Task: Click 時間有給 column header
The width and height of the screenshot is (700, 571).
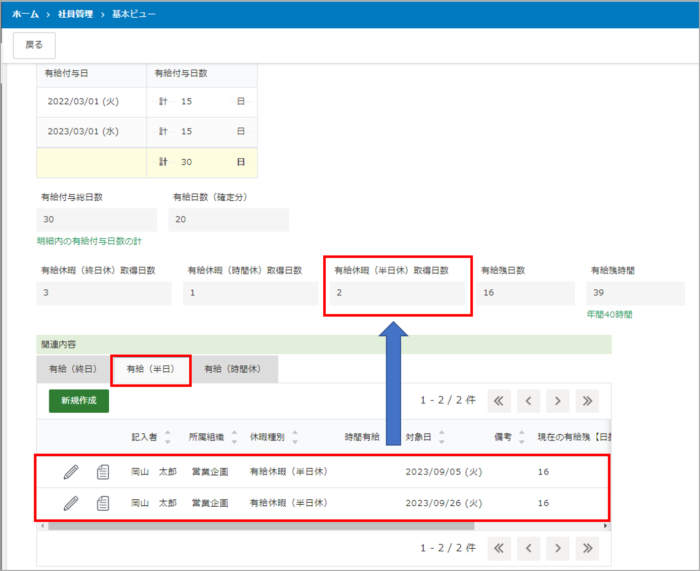Action: point(362,437)
